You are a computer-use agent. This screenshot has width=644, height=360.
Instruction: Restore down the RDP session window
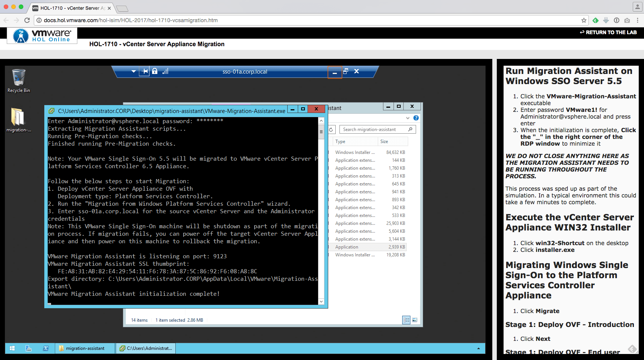click(346, 71)
